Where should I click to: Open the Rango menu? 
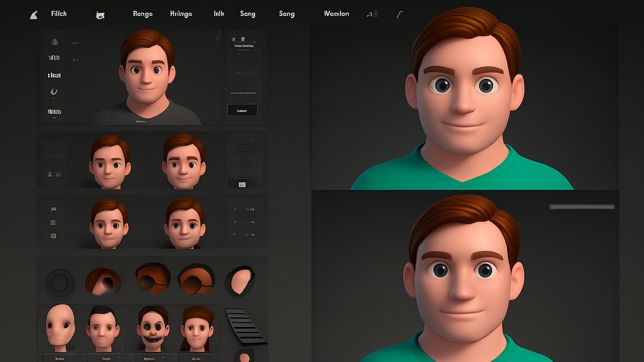pos(142,14)
